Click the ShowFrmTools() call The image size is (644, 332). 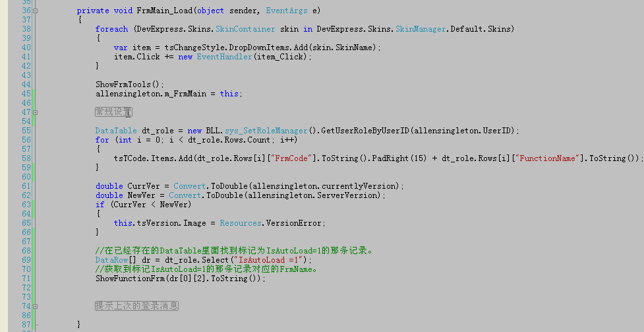(129, 84)
